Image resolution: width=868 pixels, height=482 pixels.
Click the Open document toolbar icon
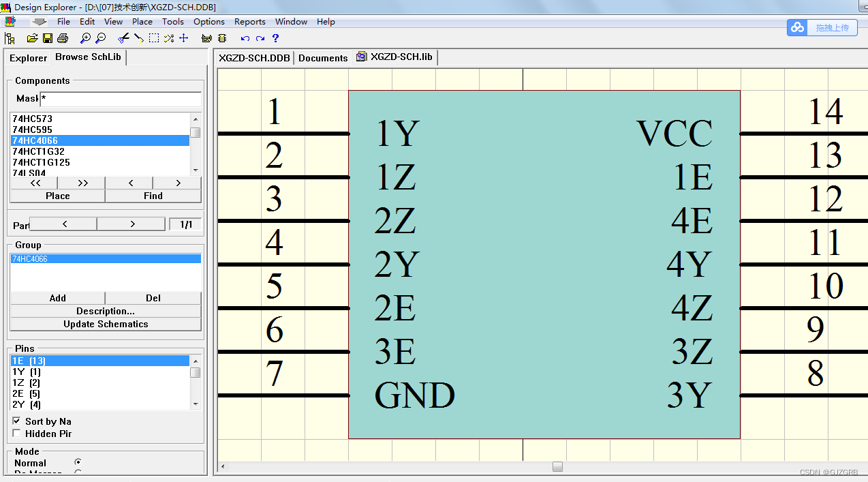click(x=32, y=38)
